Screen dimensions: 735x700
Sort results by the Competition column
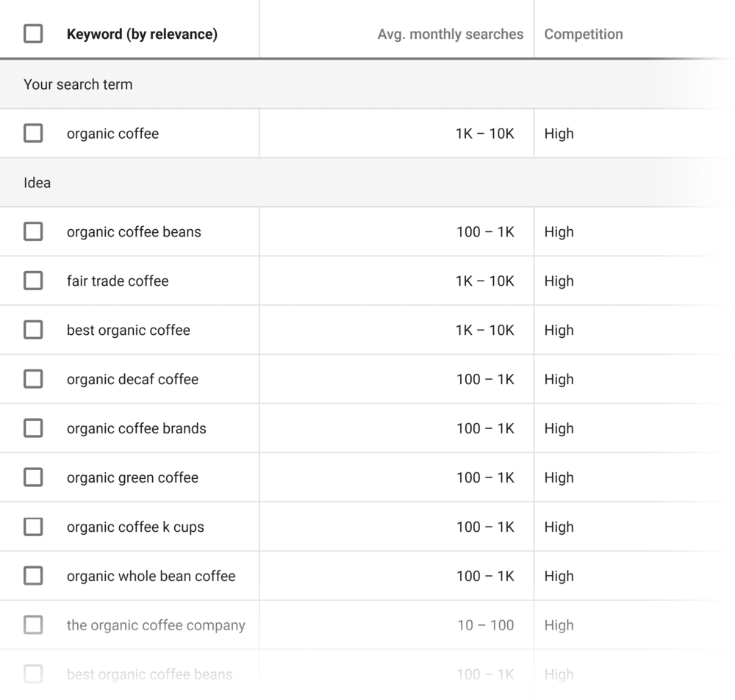tap(584, 33)
